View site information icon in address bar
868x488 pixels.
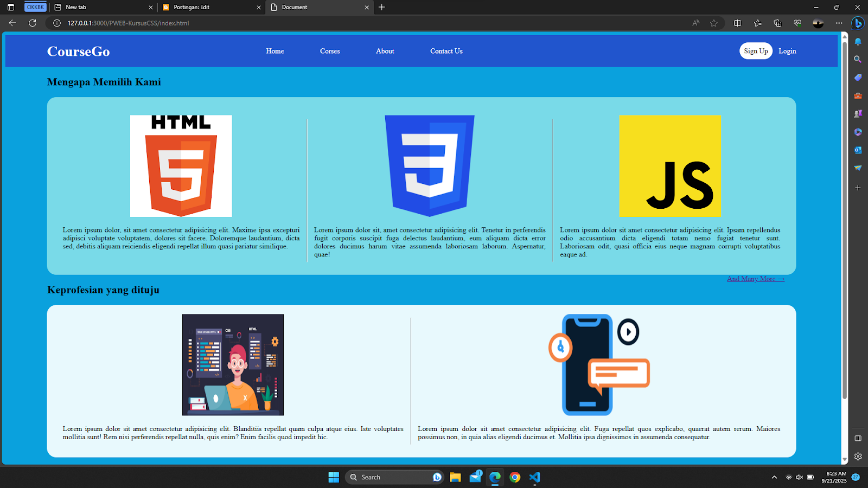point(56,23)
